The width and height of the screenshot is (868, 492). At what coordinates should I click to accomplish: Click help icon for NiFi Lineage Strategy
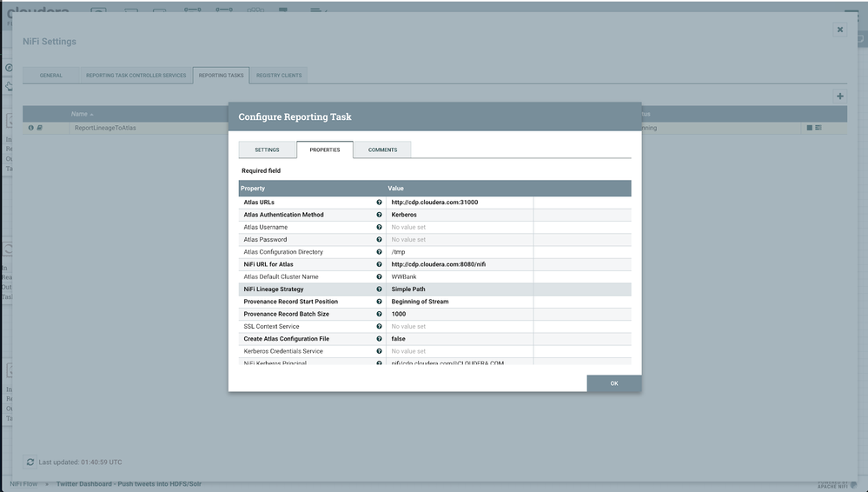[379, 289]
